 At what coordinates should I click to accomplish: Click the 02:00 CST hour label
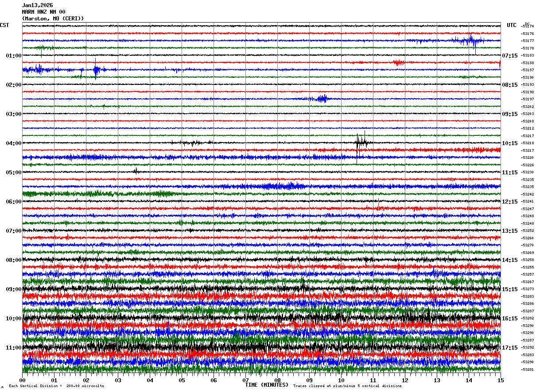[x=14, y=85]
